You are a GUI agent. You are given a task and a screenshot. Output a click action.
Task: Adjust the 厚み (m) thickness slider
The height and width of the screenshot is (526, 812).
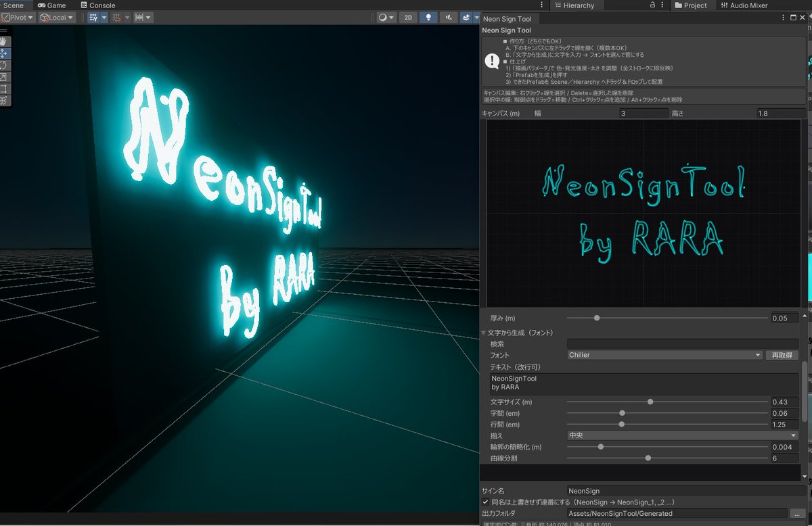click(667, 318)
